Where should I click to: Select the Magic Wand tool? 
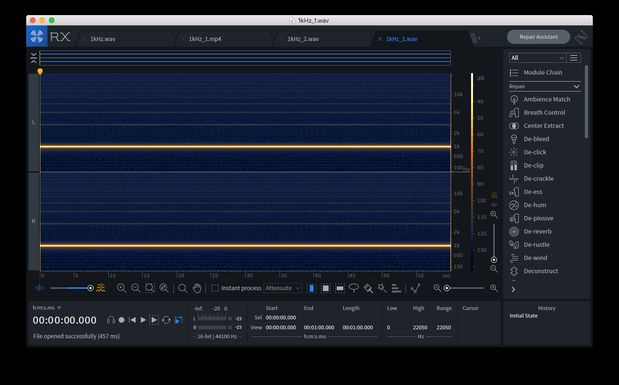[382, 288]
